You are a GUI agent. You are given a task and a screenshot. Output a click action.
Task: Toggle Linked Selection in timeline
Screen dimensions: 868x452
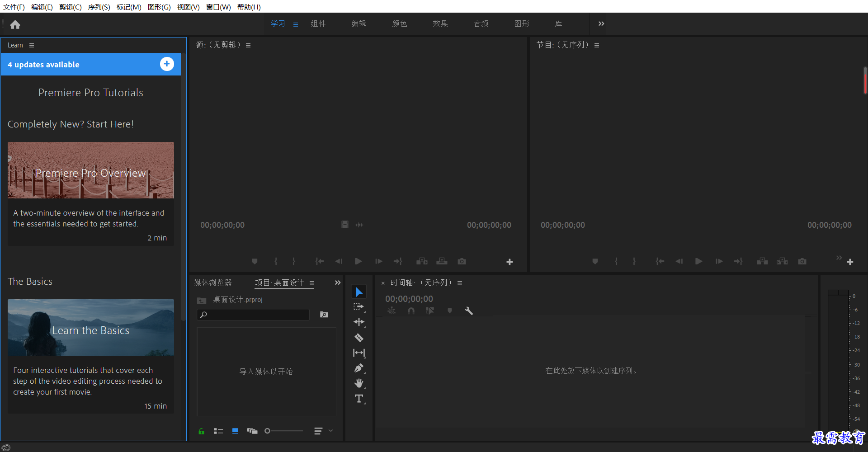[429, 311]
